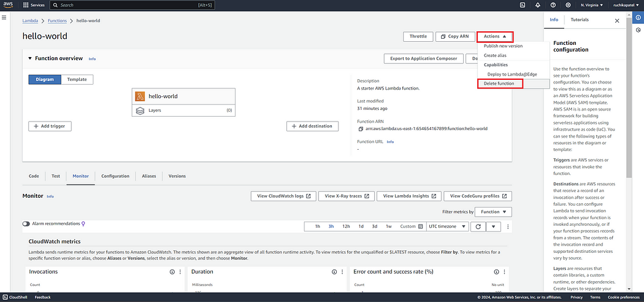Open the Aliases tab

click(x=149, y=176)
